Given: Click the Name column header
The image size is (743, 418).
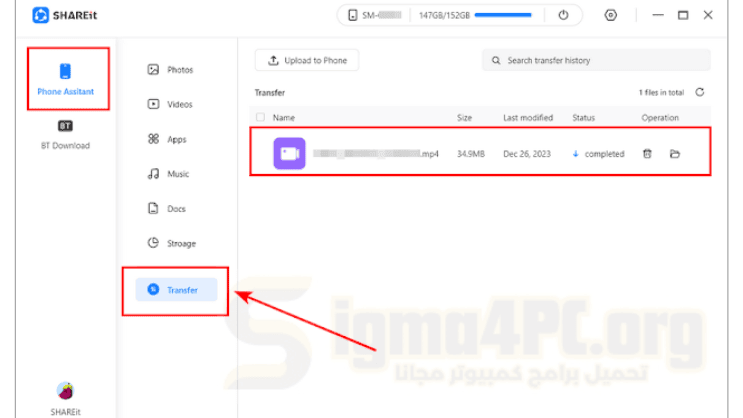Looking at the screenshot, I should click(x=283, y=118).
